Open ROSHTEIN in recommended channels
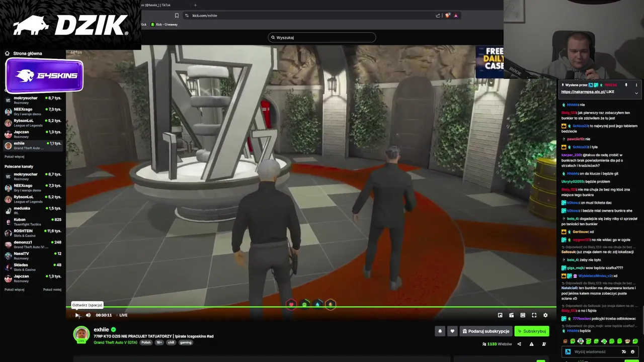The height and width of the screenshot is (362, 644). tap(33, 233)
